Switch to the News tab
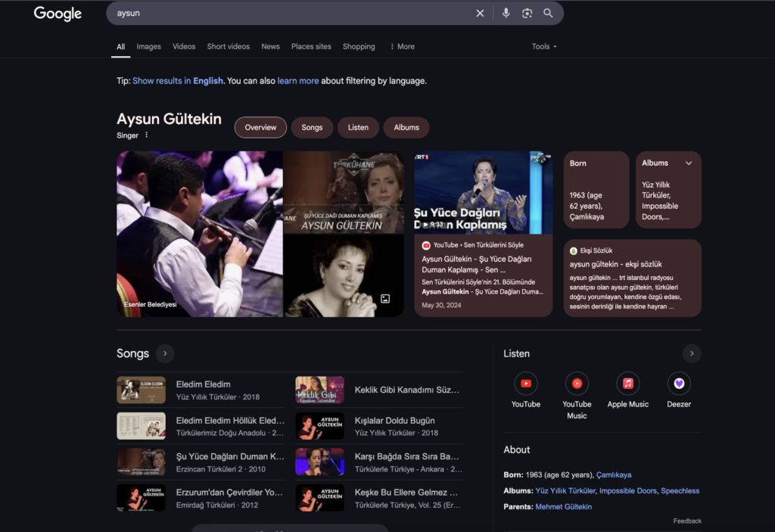775x532 pixels. click(x=270, y=46)
